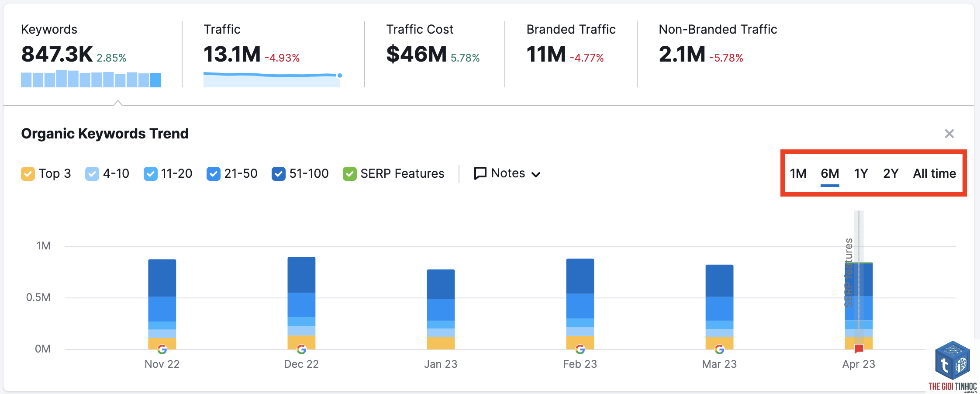Click the Jan 23 stacked bar

pos(441,309)
